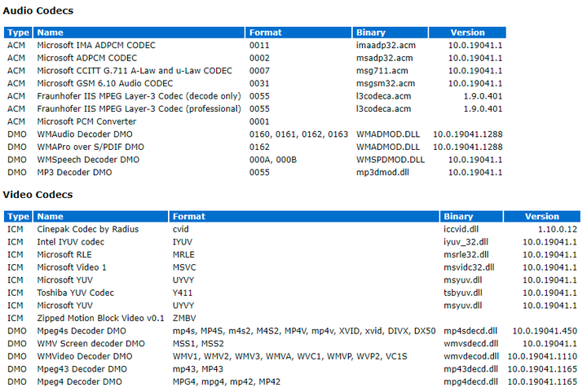
Task: Click Zipped Motion Block Video v0.1 entry
Action: pos(100,318)
